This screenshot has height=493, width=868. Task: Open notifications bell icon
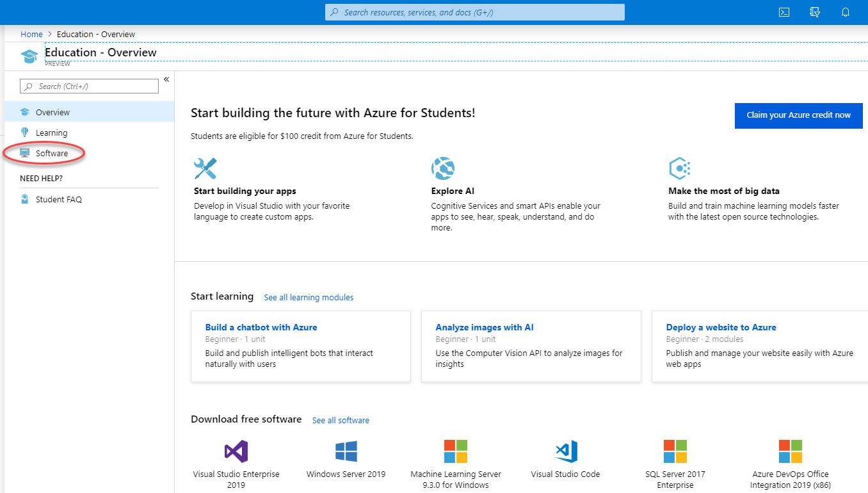846,12
